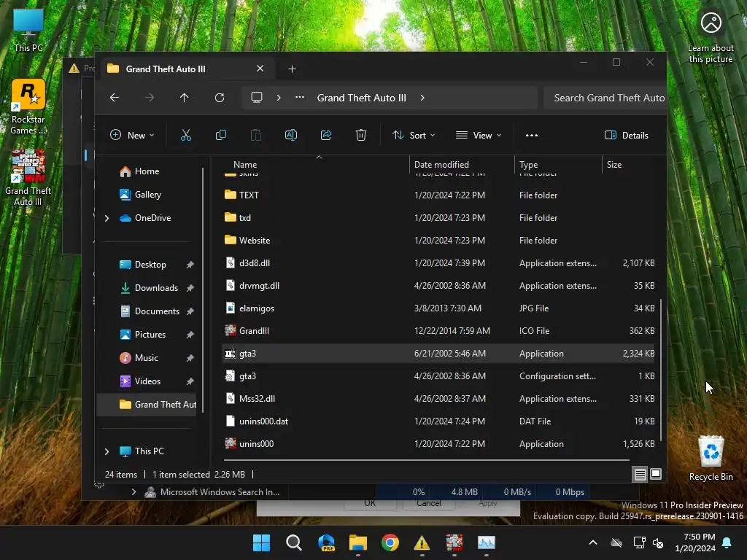
Task: Click the Search Grand Theft Auto field
Action: (x=605, y=98)
